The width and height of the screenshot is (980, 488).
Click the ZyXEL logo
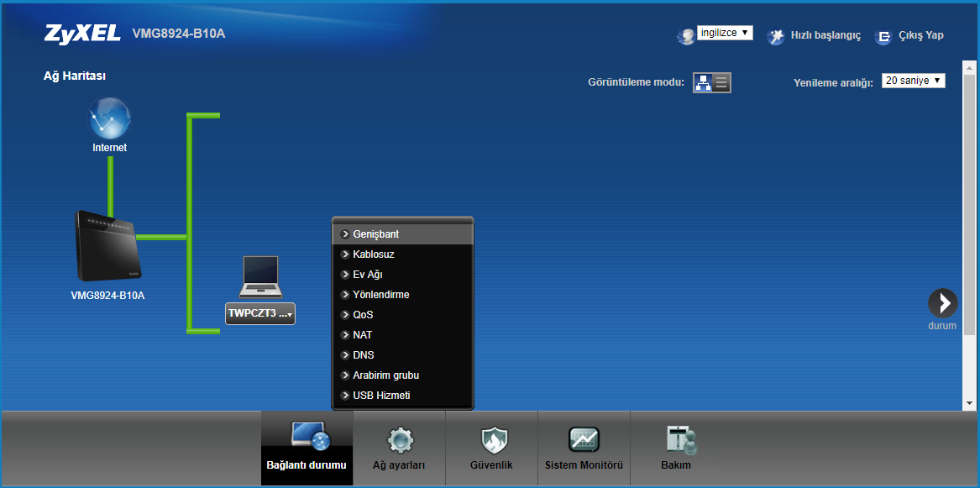(82, 34)
